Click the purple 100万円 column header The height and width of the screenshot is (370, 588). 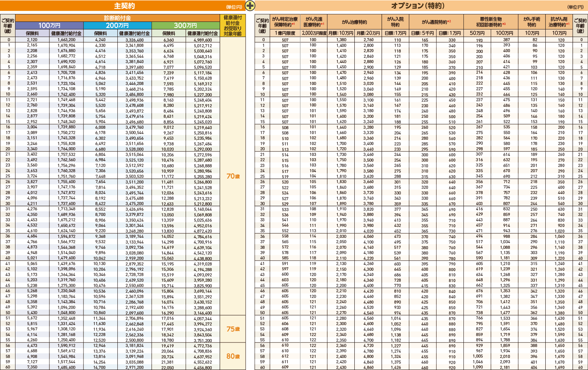point(49,25)
